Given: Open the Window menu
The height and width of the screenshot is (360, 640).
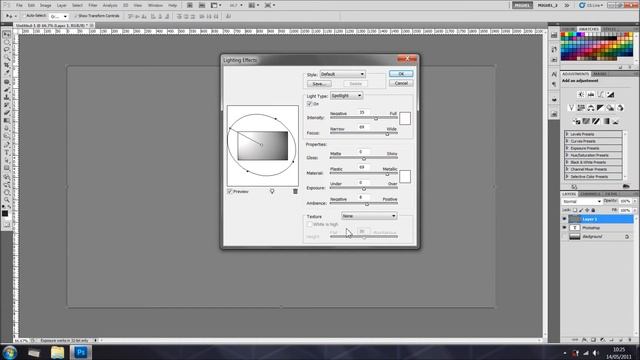Looking at the screenshot, I should coord(155,5).
